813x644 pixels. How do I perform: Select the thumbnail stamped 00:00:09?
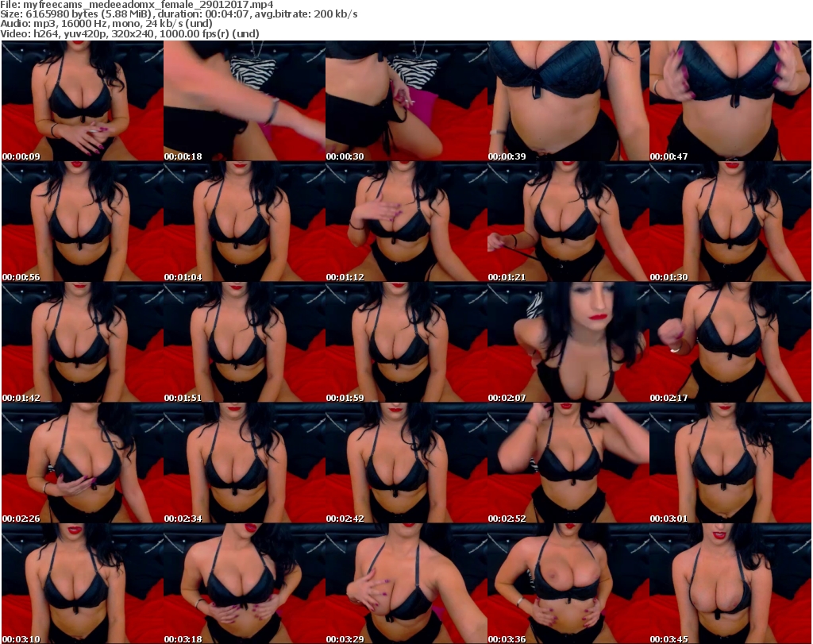(83, 101)
